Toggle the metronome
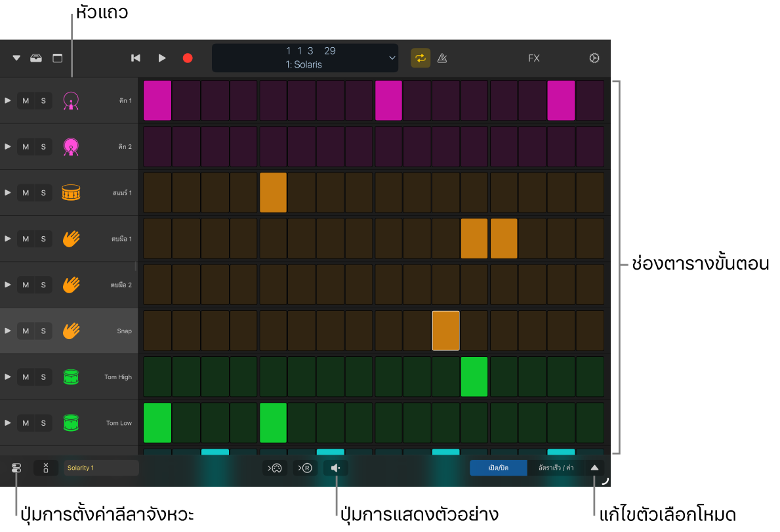This screenshot has width=780, height=532. tap(442, 58)
